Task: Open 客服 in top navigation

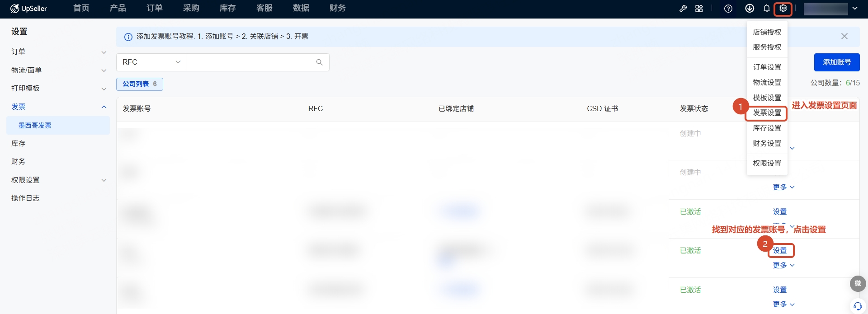Action: [x=264, y=8]
